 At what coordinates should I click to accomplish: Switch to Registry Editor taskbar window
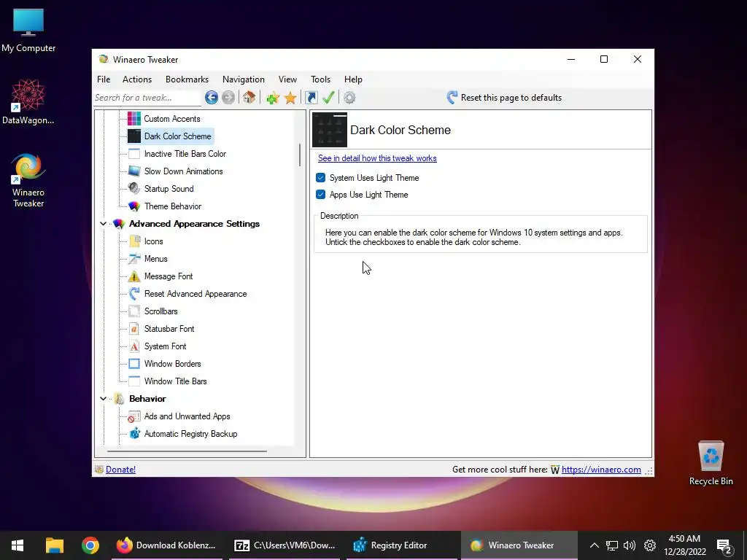400,545
